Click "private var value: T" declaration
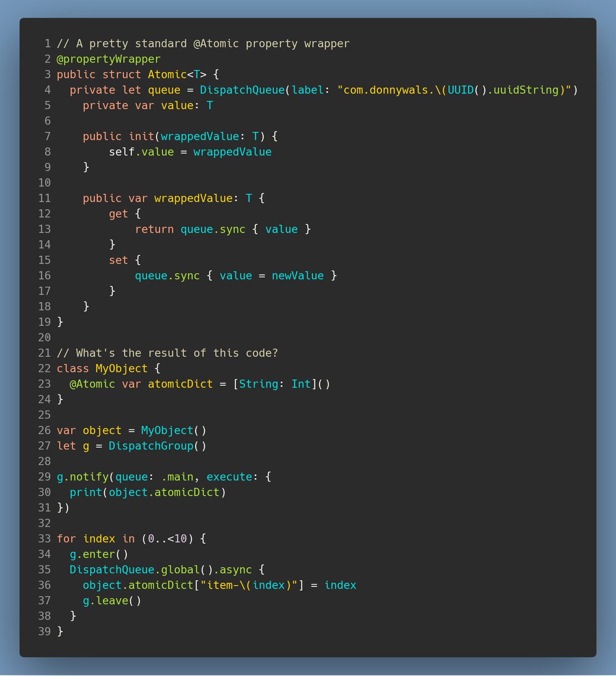The image size is (616, 676). [x=148, y=105]
